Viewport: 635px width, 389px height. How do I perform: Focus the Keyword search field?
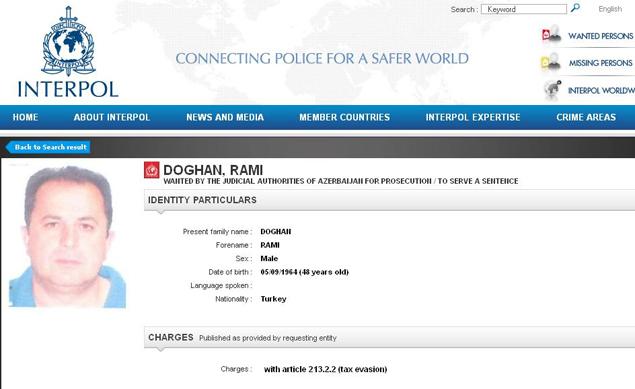[524, 9]
